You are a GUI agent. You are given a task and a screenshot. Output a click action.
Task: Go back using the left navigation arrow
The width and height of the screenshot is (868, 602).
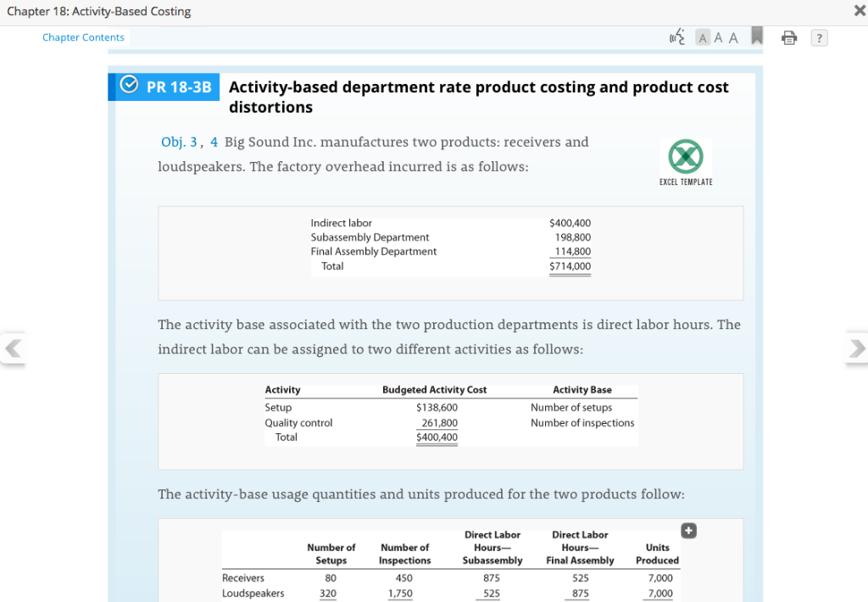pyautogui.click(x=13, y=348)
